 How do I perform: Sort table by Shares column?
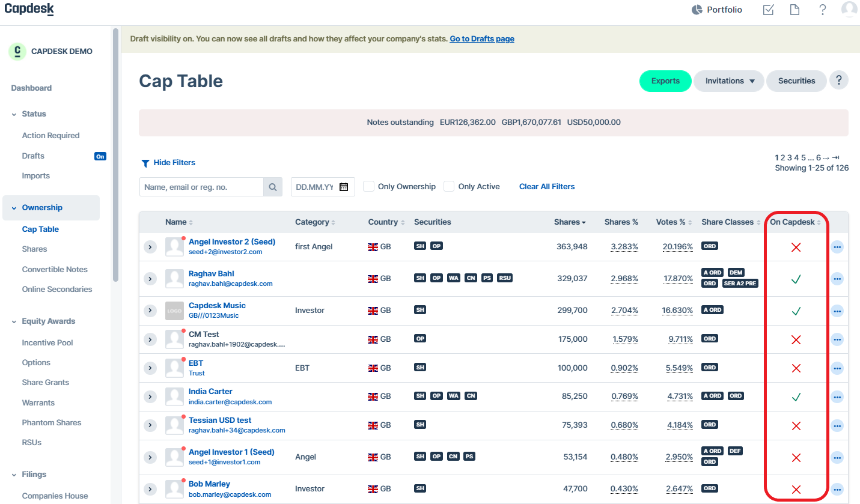[570, 222]
